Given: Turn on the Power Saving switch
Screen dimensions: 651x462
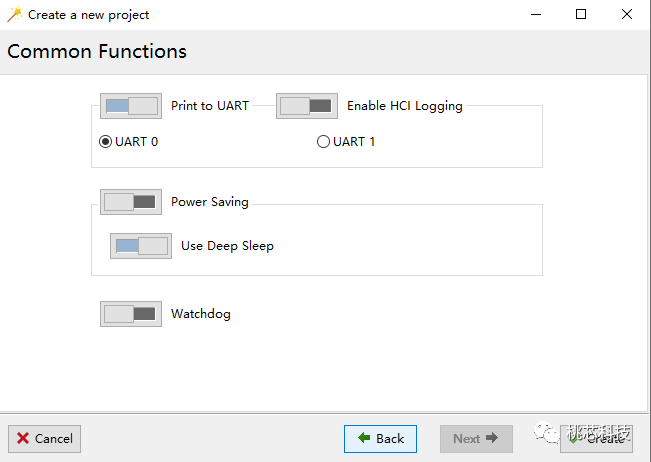Looking at the screenshot, I should coord(131,202).
